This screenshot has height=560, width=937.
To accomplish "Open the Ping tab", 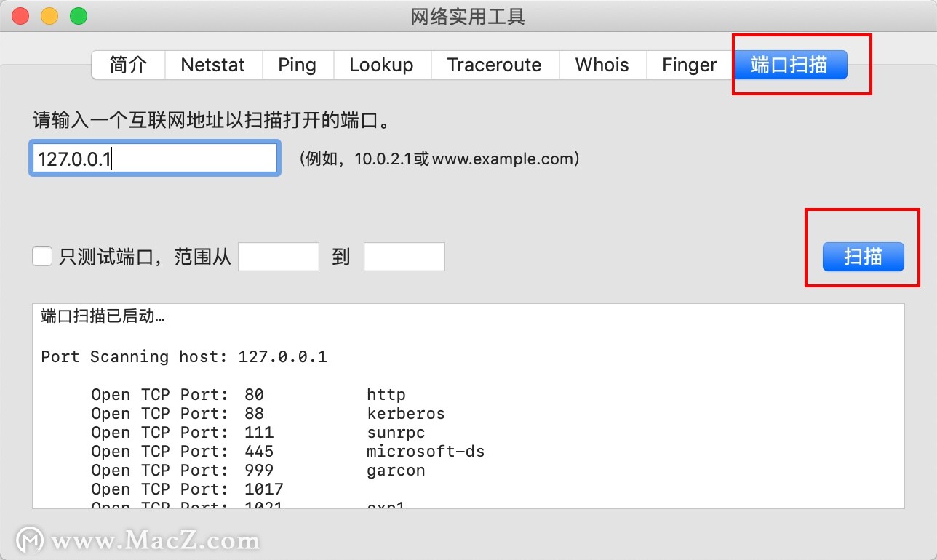I will (297, 65).
